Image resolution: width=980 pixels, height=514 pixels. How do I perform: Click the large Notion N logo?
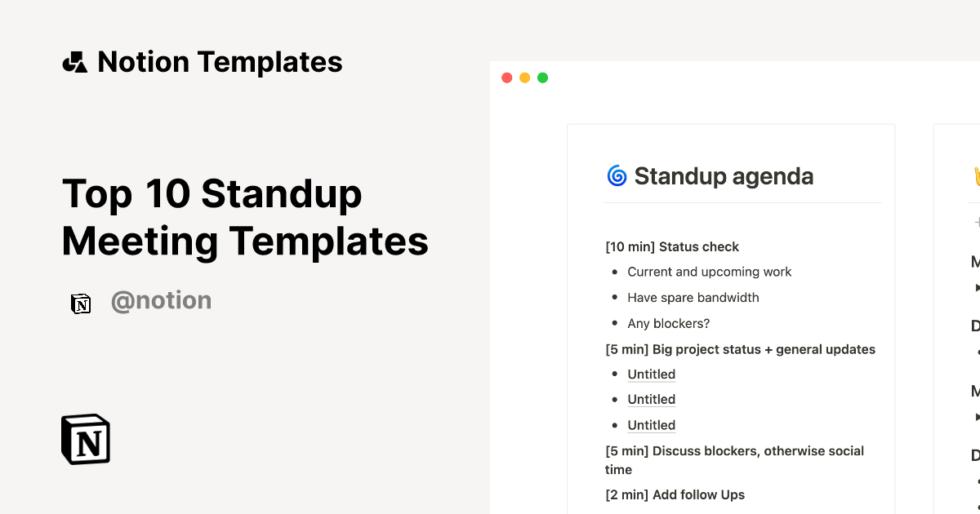point(85,439)
